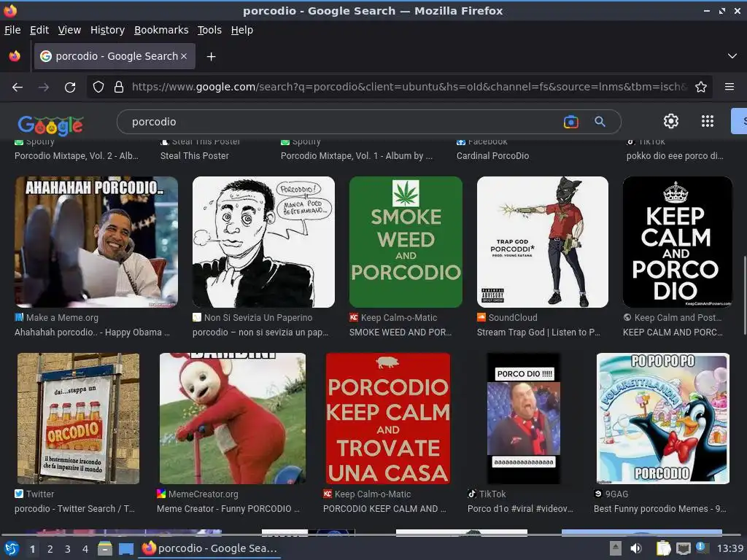Switch to workspace 2
This screenshot has width=747, height=560.
pos(50,549)
